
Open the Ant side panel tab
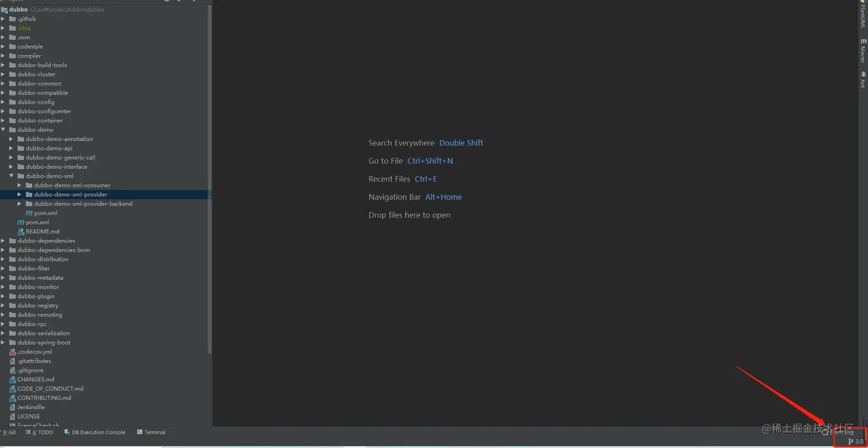pyautogui.click(x=863, y=80)
